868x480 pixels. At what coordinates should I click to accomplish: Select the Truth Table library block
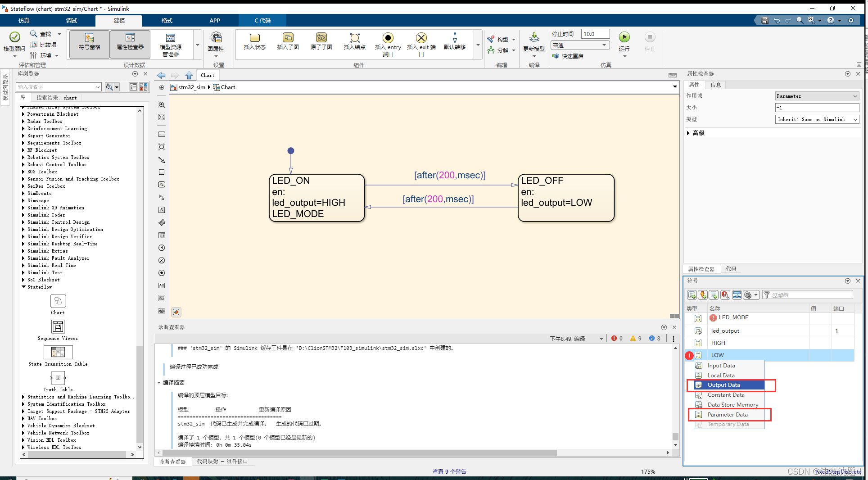point(58,381)
